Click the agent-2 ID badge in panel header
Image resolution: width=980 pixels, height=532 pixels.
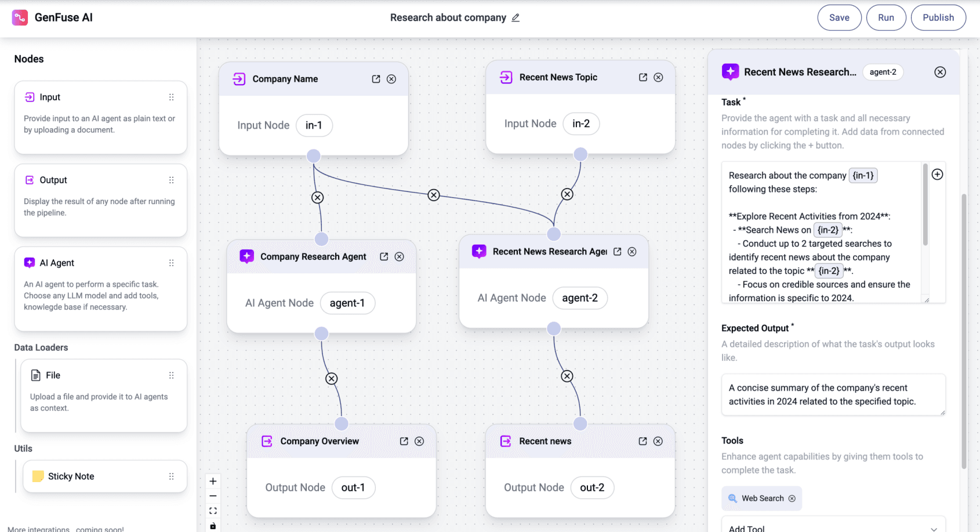coord(883,72)
